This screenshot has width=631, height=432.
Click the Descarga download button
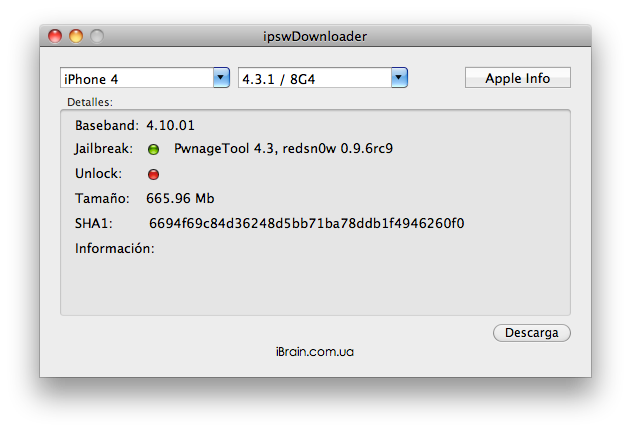531,332
